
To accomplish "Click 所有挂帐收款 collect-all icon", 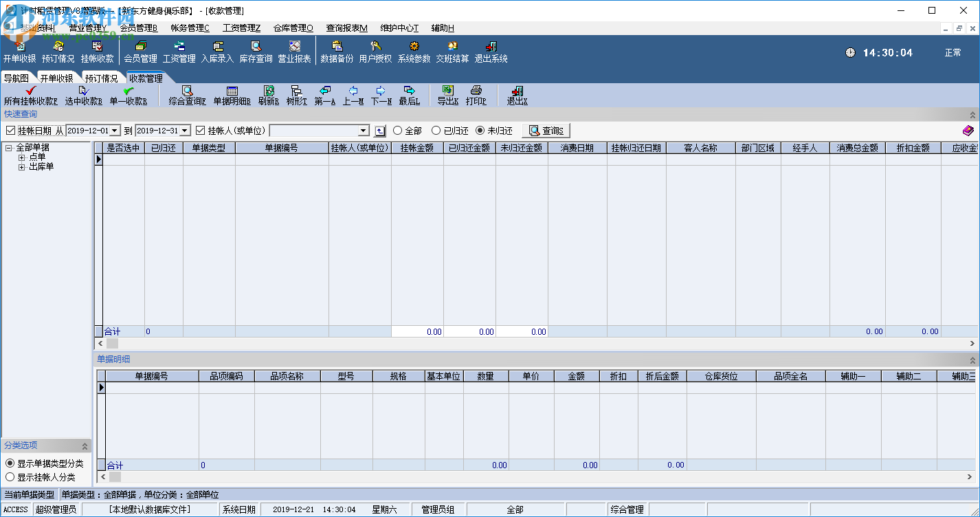I will 30,96.
